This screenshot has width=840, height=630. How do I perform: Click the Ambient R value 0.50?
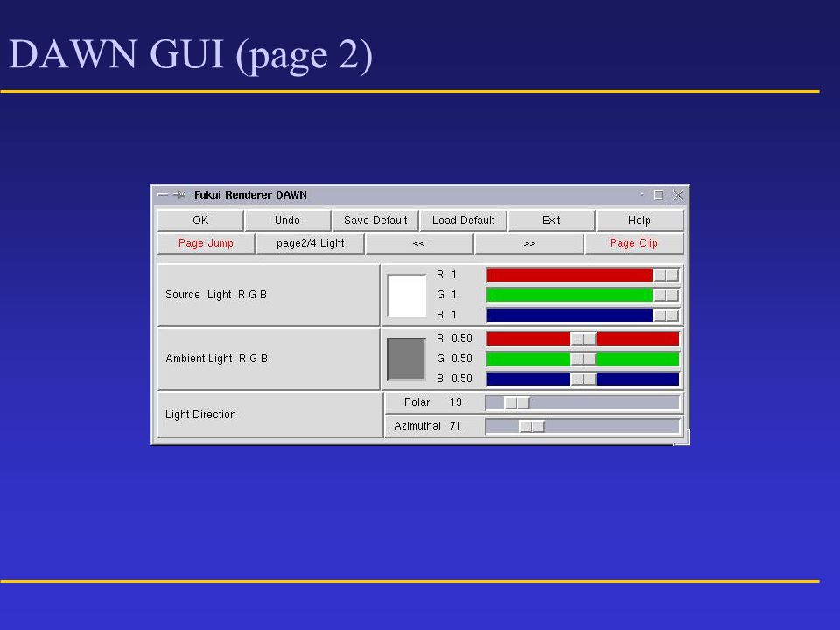(462, 339)
